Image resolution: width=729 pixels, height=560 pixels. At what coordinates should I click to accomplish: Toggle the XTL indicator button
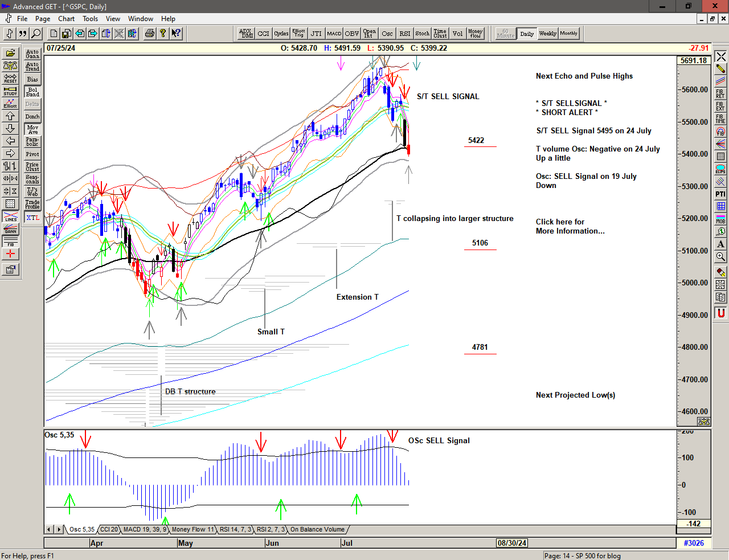[x=32, y=218]
